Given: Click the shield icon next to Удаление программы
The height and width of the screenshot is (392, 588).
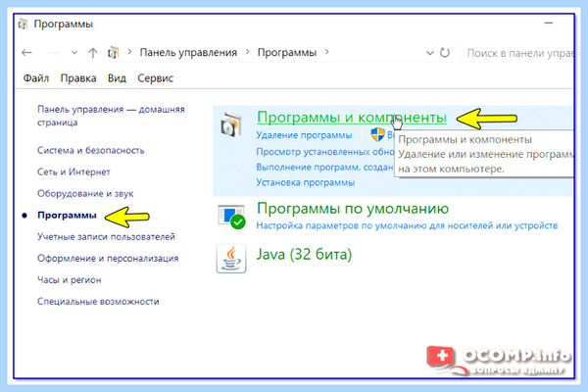Looking at the screenshot, I should point(377,134).
